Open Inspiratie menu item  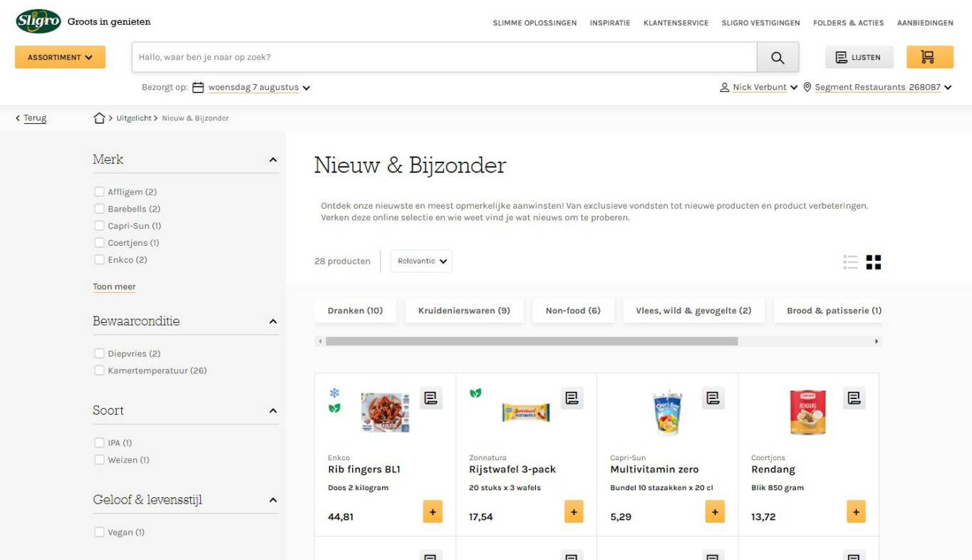(610, 23)
